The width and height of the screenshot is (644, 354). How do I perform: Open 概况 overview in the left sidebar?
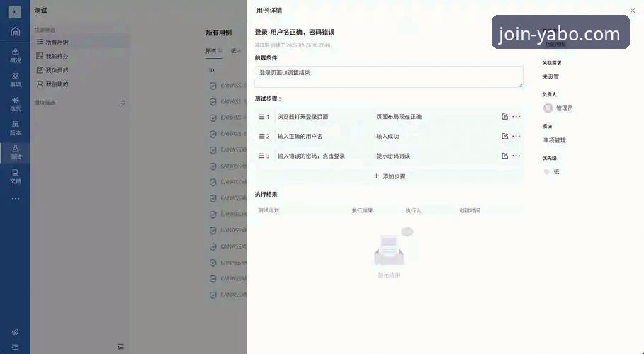[x=15, y=56]
